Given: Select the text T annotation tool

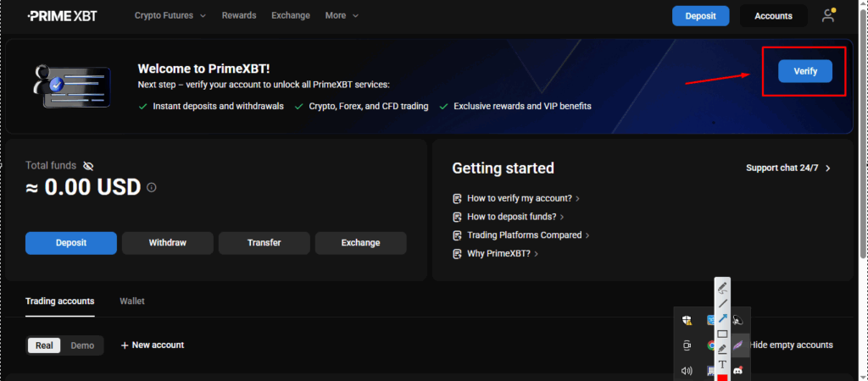Looking at the screenshot, I should (722, 364).
